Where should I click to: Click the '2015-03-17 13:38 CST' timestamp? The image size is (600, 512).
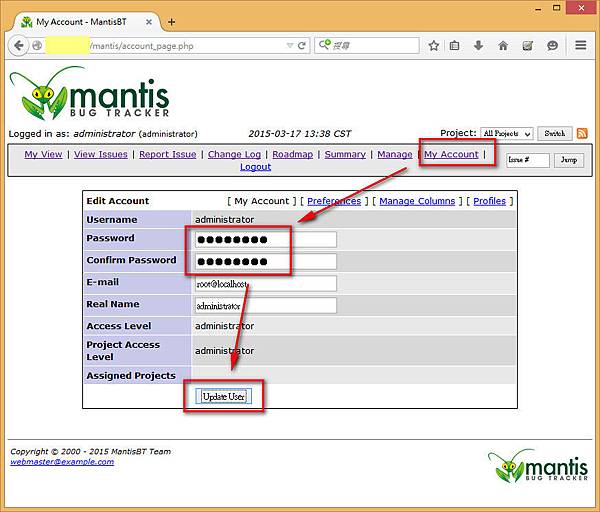(300, 134)
